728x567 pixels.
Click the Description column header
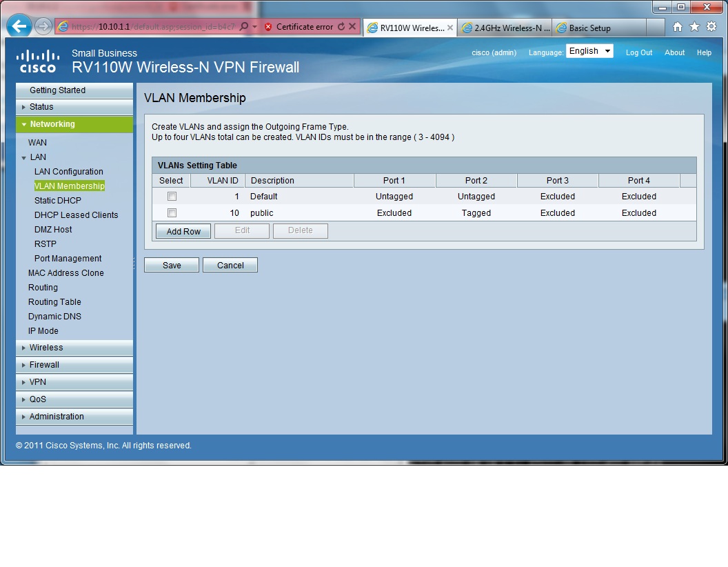click(x=299, y=181)
